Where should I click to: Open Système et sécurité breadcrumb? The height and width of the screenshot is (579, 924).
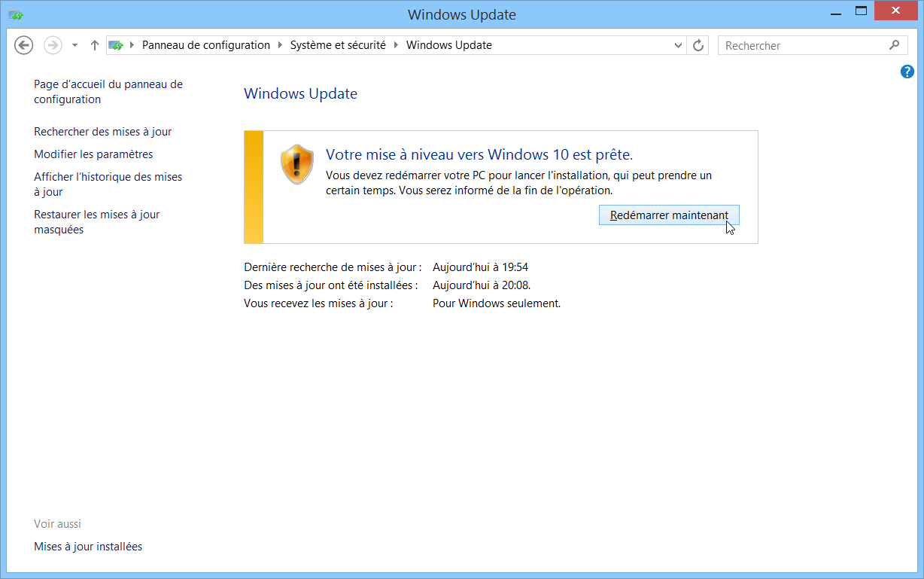click(338, 45)
